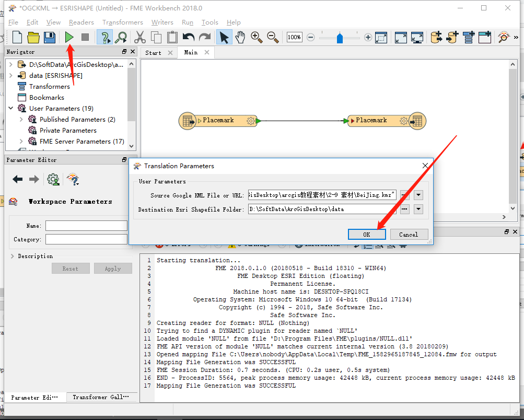Save the workspace with the floppy icon
Viewport: 524px width, 420px height.
coord(50,37)
